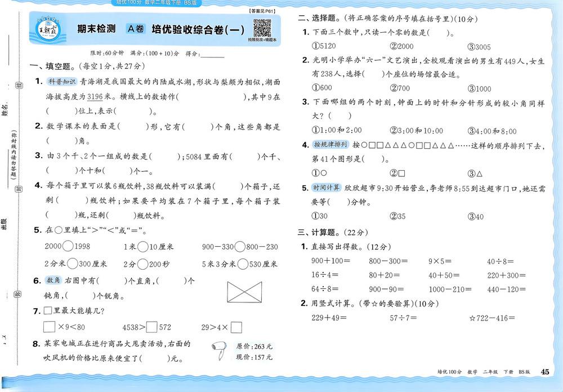Click the '数角' tag in question 6
The width and height of the screenshot is (563, 392).
[x=53, y=280]
